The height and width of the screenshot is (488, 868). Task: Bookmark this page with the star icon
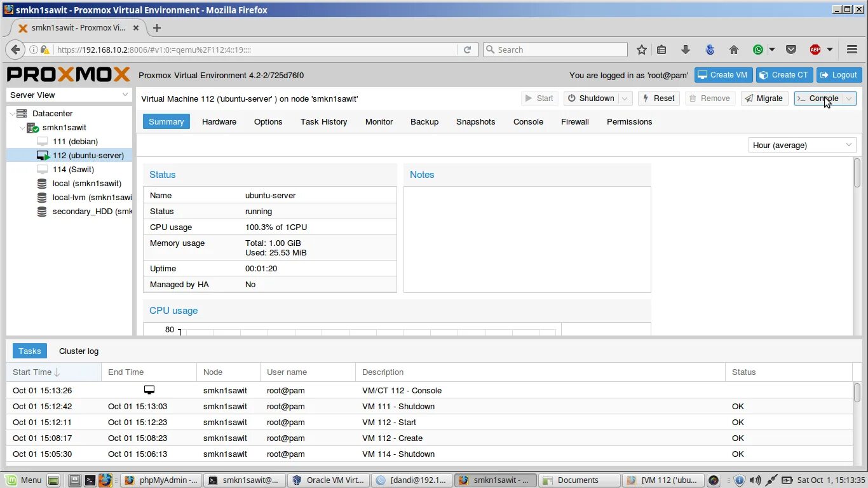pyautogui.click(x=642, y=50)
